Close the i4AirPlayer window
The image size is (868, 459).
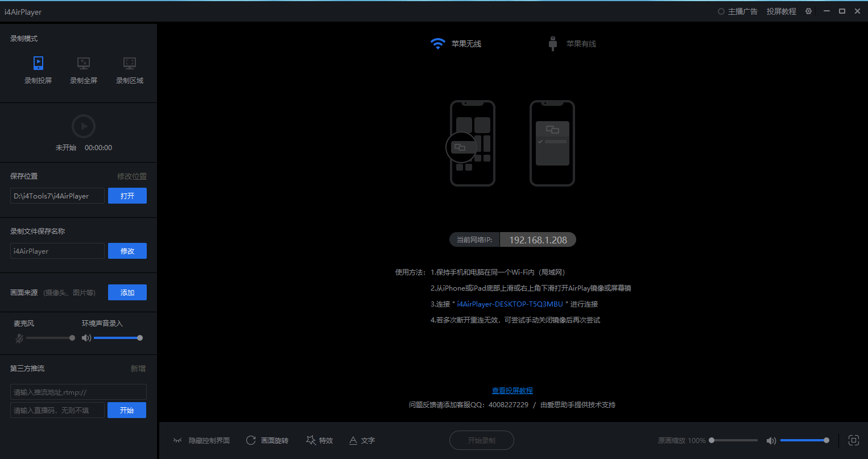(x=857, y=11)
